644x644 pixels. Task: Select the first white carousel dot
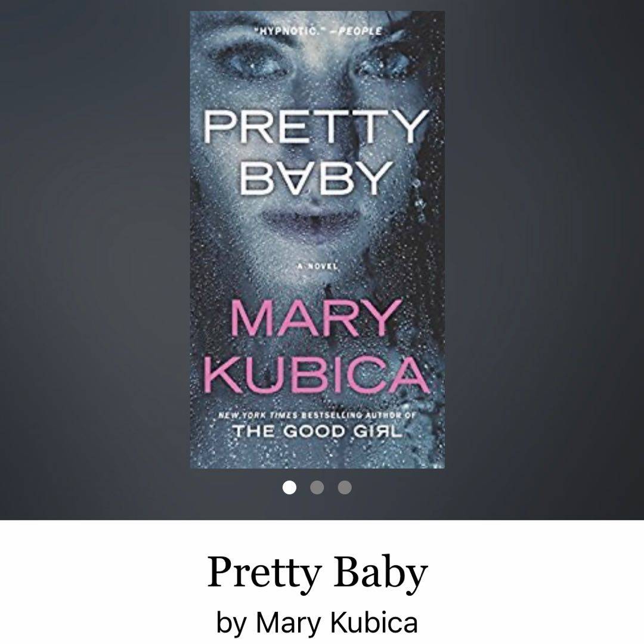(x=290, y=488)
